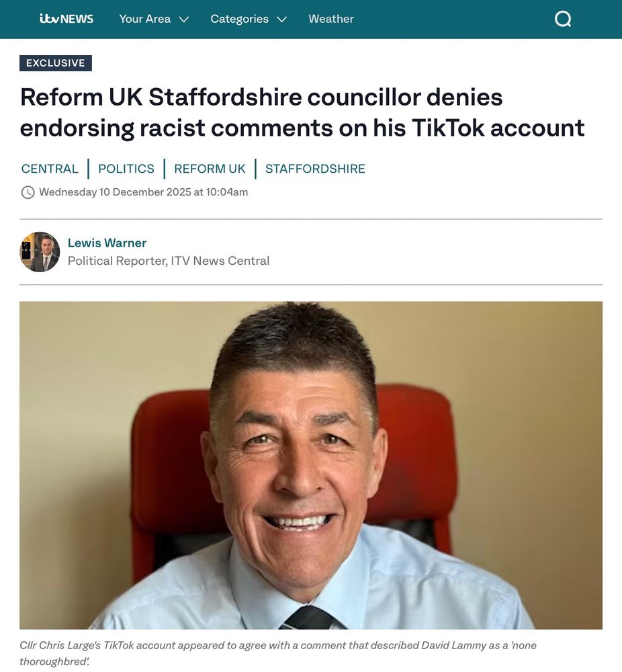Expand the Categories chevron
The height and width of the screenshot is (672, 622).
tap(281, 19)
